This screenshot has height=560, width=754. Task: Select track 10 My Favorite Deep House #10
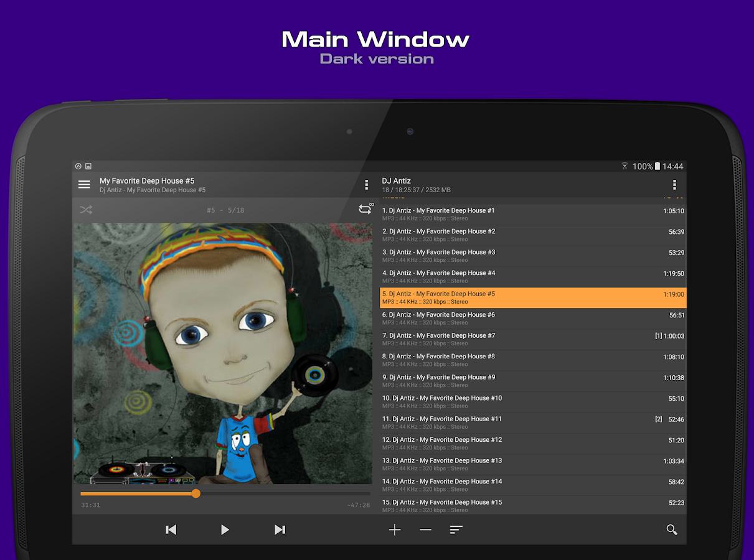533,402
